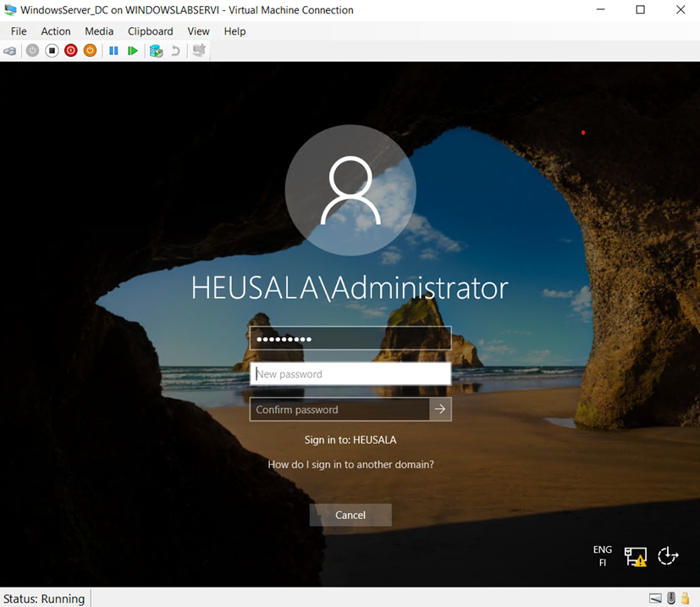Open the Action menu
This screenshot has height=607, width=700.
56,30
